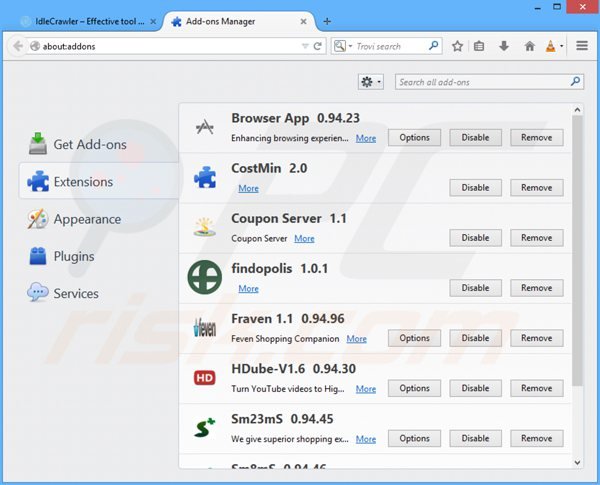Open the hamburger menu
600x485 pixels.
(582, 46)
